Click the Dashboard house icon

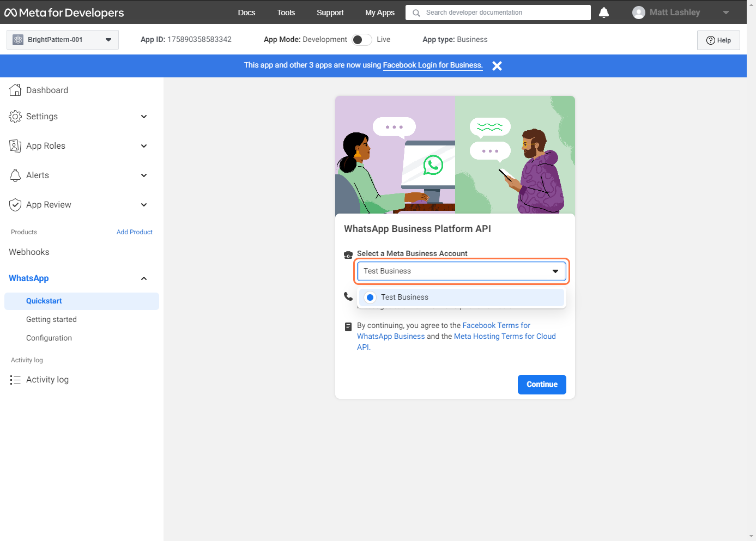point(15,90)
